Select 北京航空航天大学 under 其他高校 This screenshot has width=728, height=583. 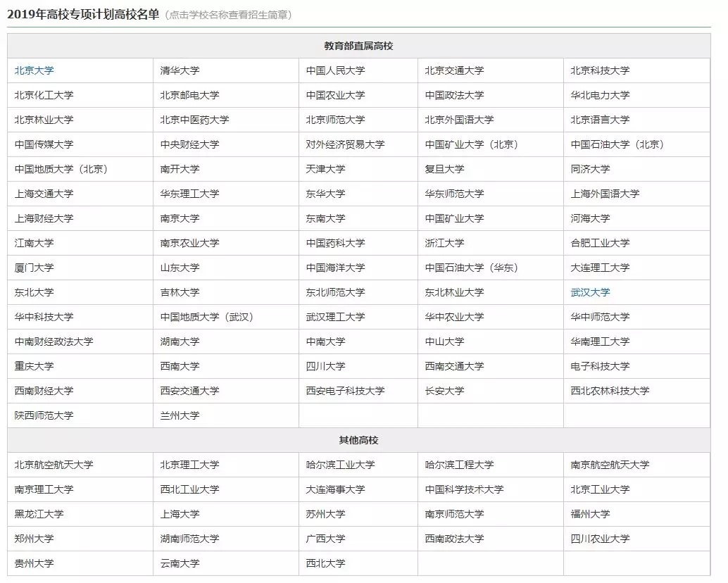pos(54,465)
